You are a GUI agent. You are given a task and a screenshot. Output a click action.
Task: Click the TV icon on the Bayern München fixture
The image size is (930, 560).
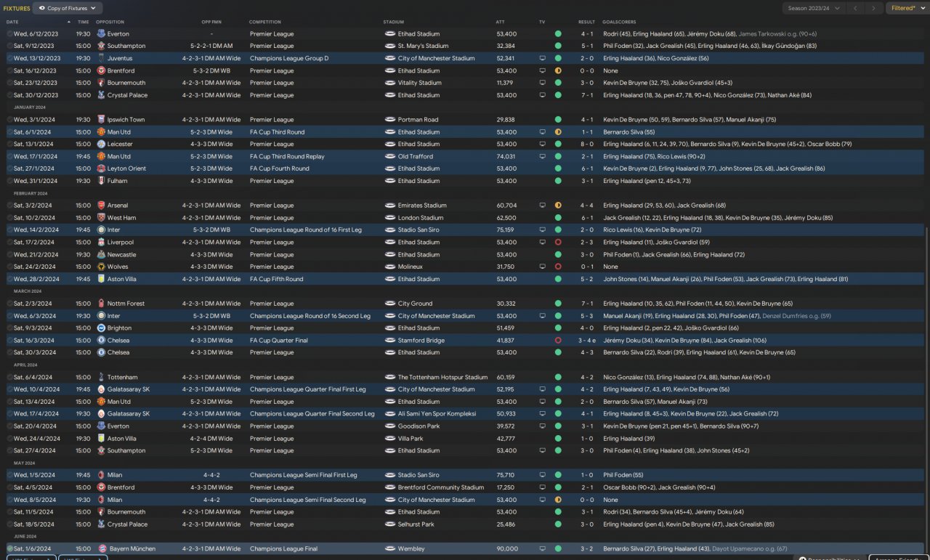pos(542,548)
